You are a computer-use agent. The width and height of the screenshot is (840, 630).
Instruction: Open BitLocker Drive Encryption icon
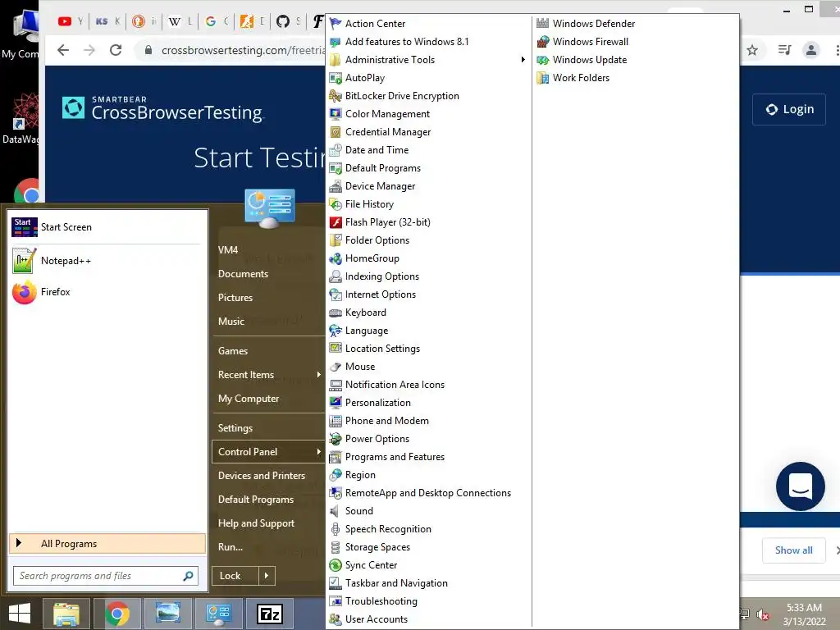pos(336,96)
